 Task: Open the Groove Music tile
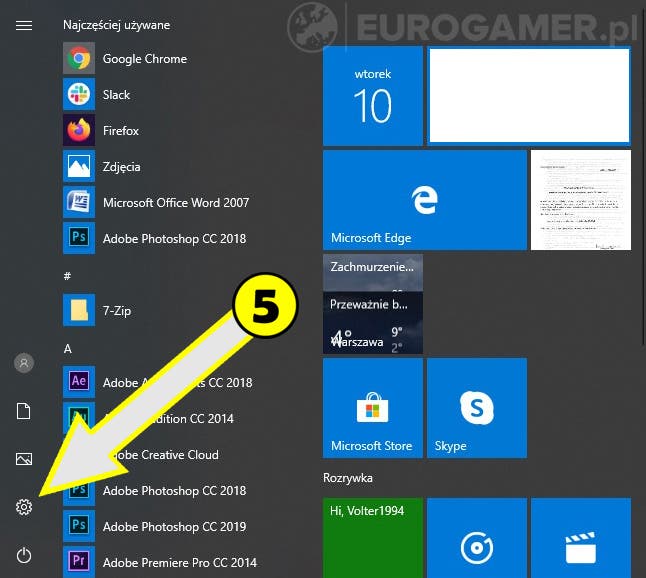coord(477,538)
